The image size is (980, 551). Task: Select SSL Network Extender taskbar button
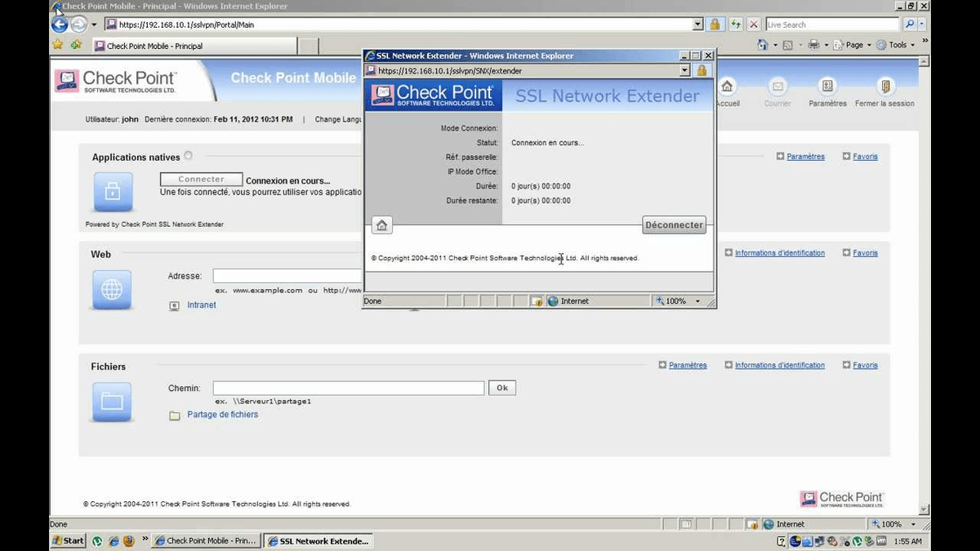point(319,540)
